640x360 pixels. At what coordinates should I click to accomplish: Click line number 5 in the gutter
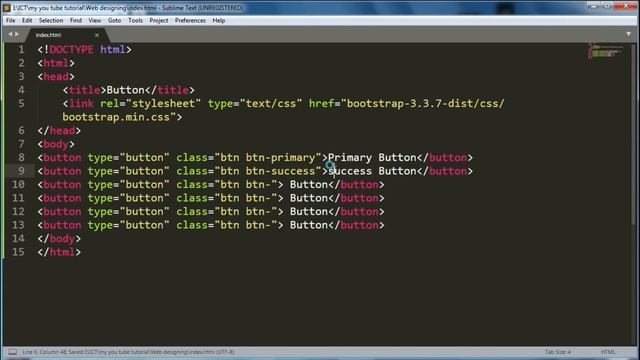(21, 104)
